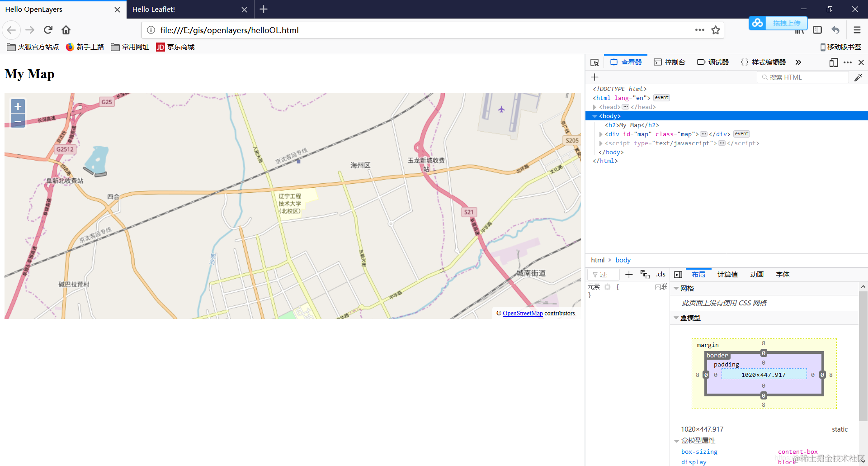Open the Console (控制台) tab
Viewport: 868px width, 466px height.
(x=670, y=62)
